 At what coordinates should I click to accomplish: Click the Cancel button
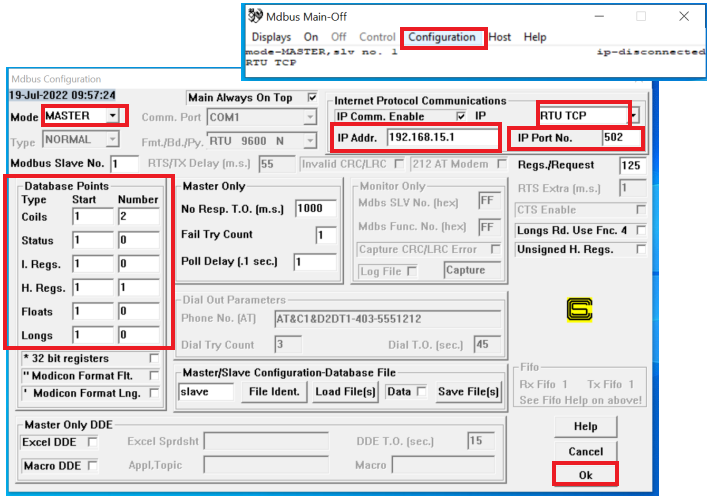(585, 452)
